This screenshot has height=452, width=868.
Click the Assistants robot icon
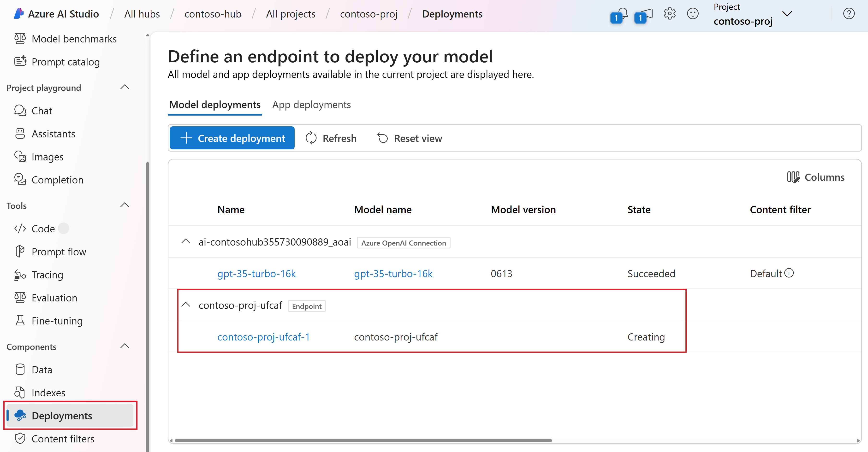point(20,134)
